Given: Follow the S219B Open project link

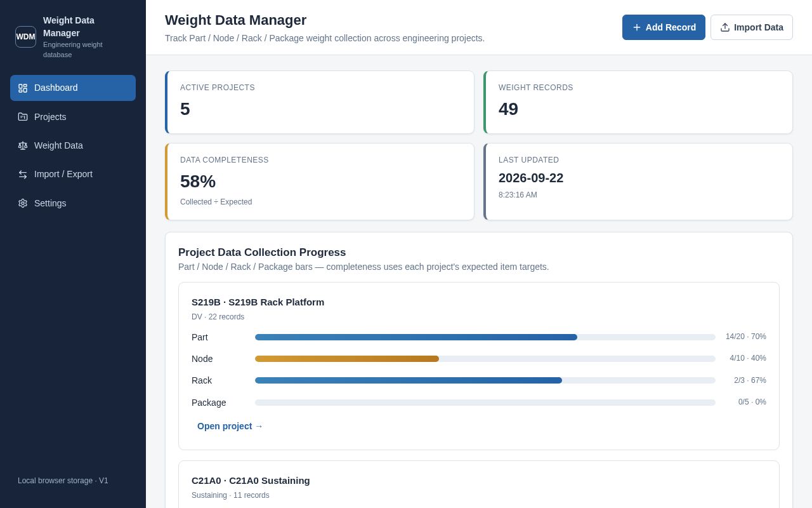Looking at the screenshot, I should pyautogui.click(x=230, y=426).
